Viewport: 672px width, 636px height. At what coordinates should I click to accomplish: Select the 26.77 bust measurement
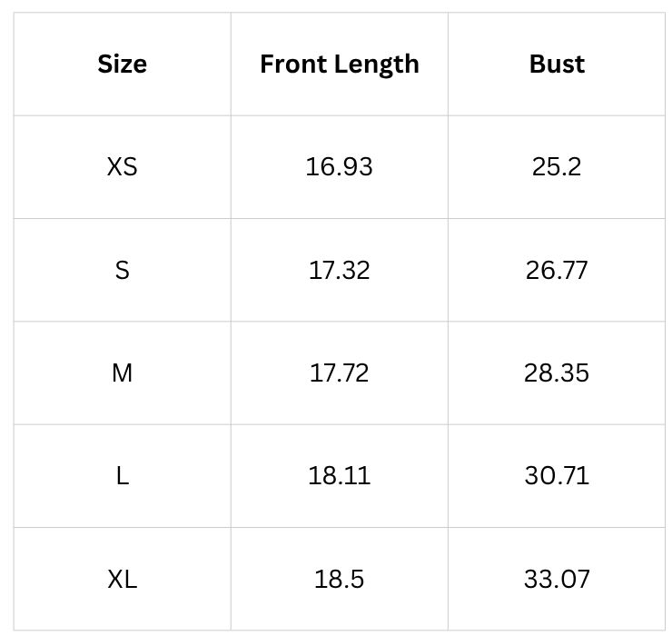coord(557,271)
